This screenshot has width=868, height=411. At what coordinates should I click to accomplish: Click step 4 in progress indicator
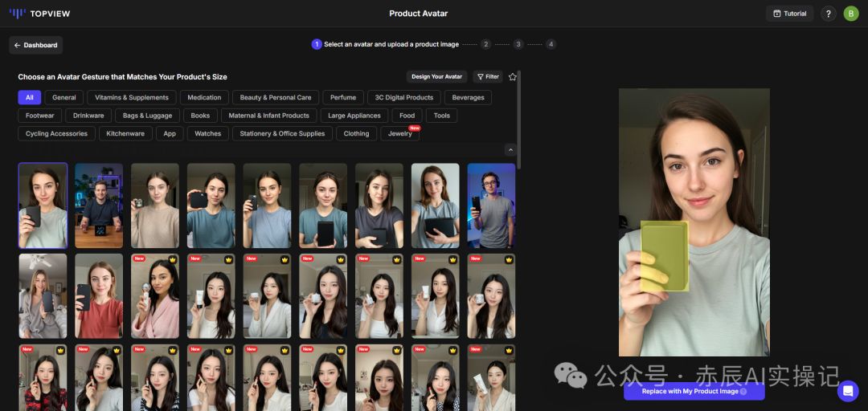coord(551,44)
